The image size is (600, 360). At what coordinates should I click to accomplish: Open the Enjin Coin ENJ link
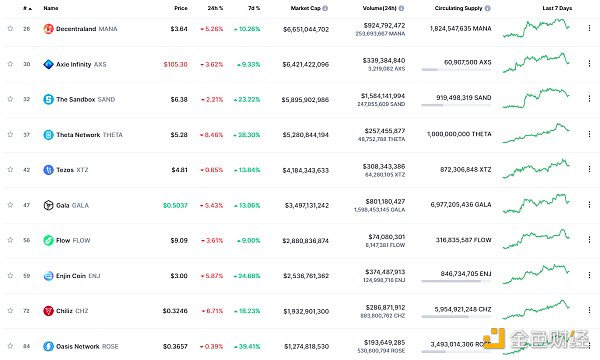coord(78,276)
